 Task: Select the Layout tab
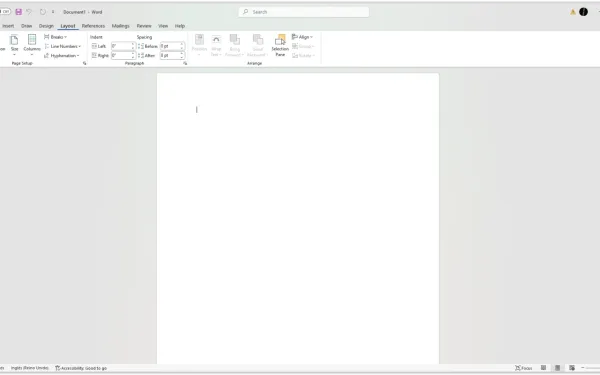68,26
